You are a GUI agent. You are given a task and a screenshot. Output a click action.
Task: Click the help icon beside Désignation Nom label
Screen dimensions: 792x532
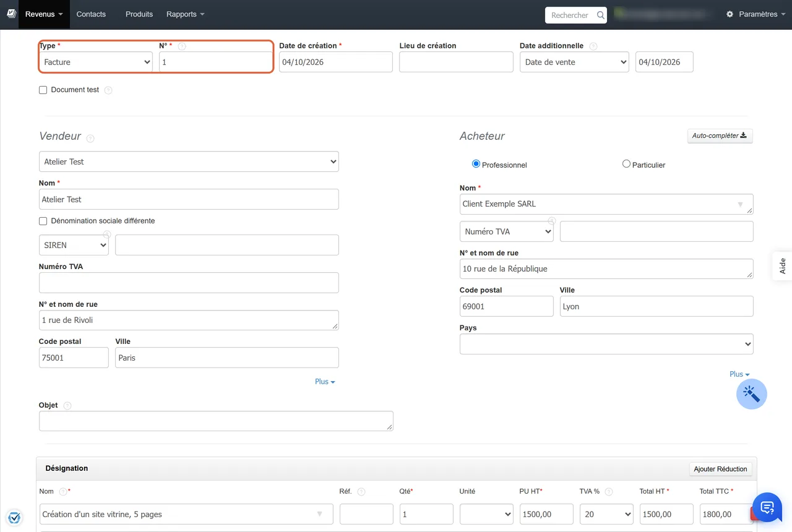(63, 492)
